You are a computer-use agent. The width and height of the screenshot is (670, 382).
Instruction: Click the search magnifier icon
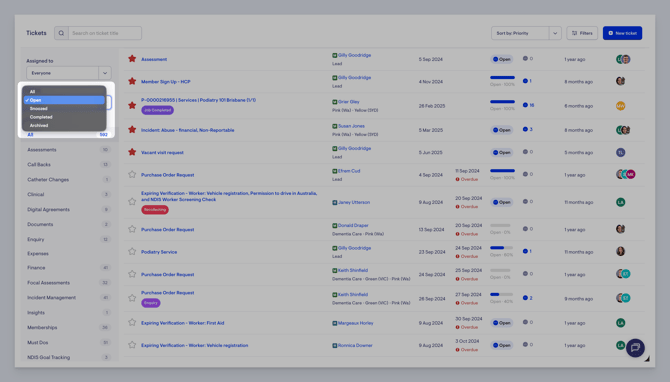(61, 33)
